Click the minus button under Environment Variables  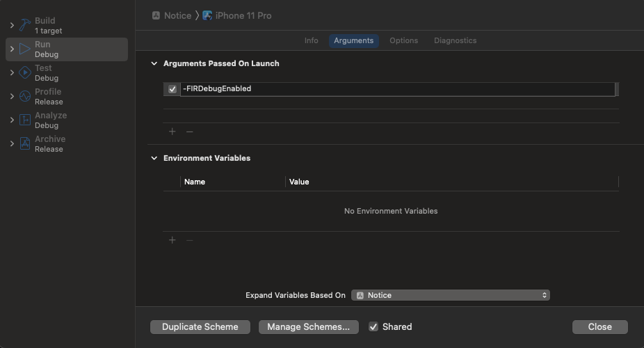click(x=189, y=240)
